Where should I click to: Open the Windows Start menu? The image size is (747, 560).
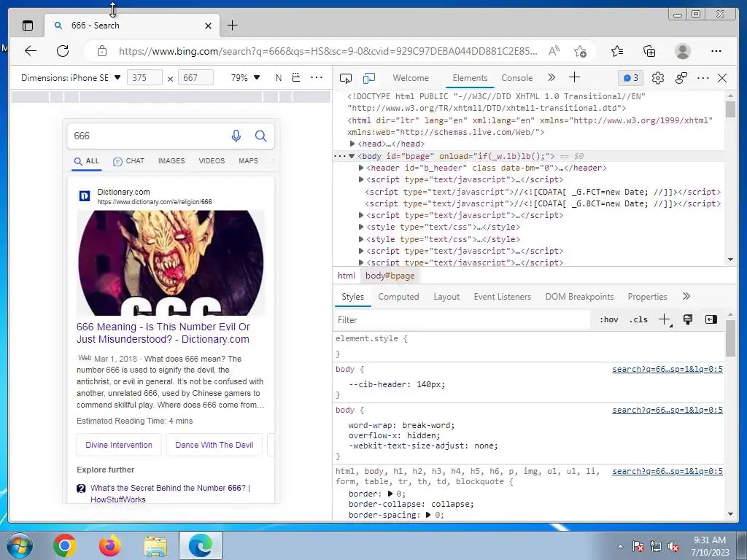click(x=20, y=545)
